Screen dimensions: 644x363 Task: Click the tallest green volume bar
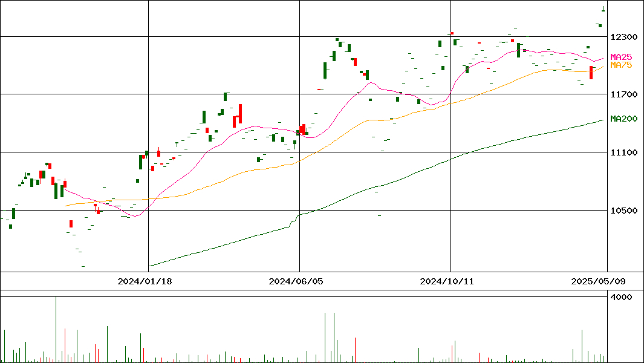tap(56, 329)
